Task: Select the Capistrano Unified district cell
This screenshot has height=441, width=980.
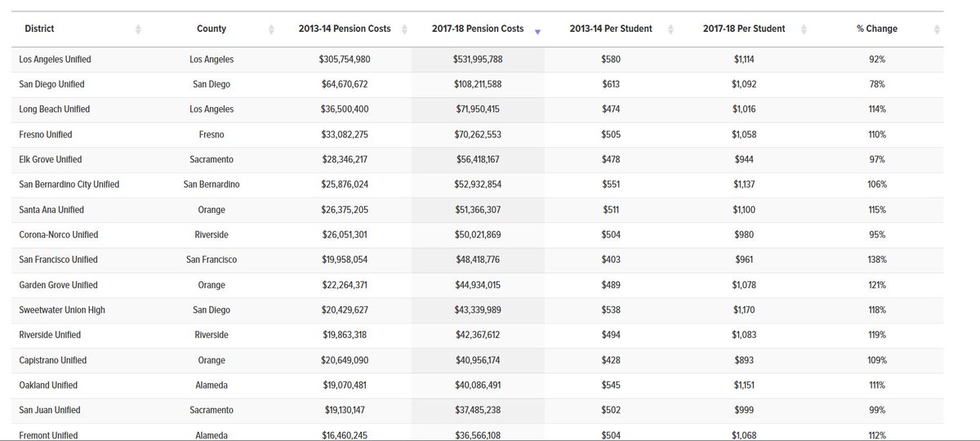Action: 52,360
